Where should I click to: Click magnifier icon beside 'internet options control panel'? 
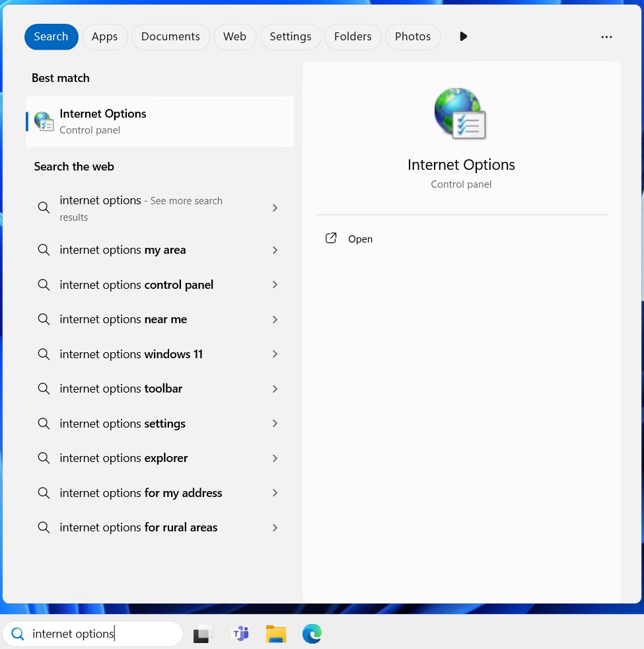pos(44,285)
